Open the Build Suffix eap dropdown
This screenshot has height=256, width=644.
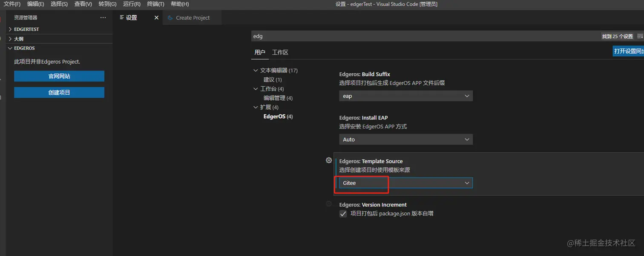coord(406,96)
